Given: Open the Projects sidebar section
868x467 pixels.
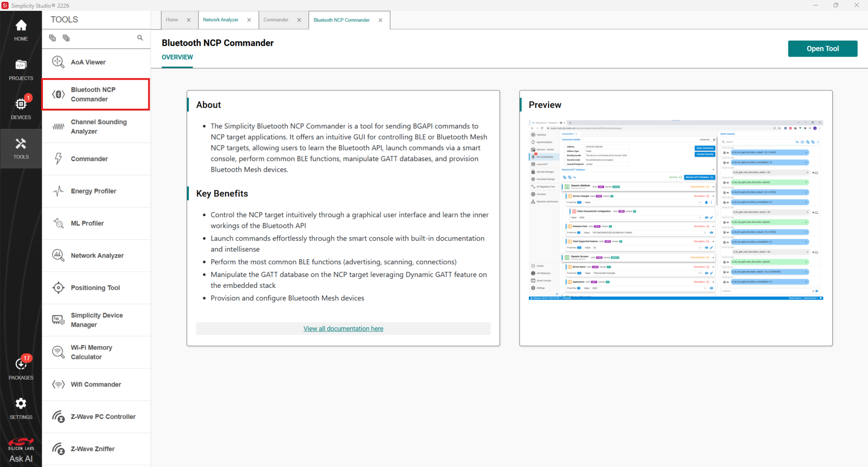Looking at the screenshot, I should pyautogui.click(x=21, y=70).
